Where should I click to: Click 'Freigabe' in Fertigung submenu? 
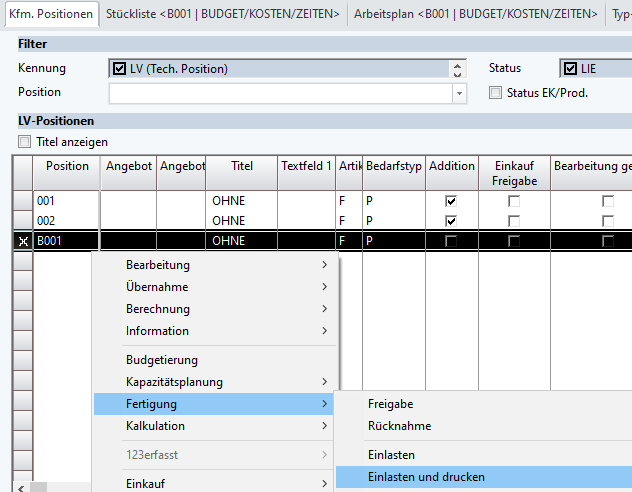[x=390, y=404]
